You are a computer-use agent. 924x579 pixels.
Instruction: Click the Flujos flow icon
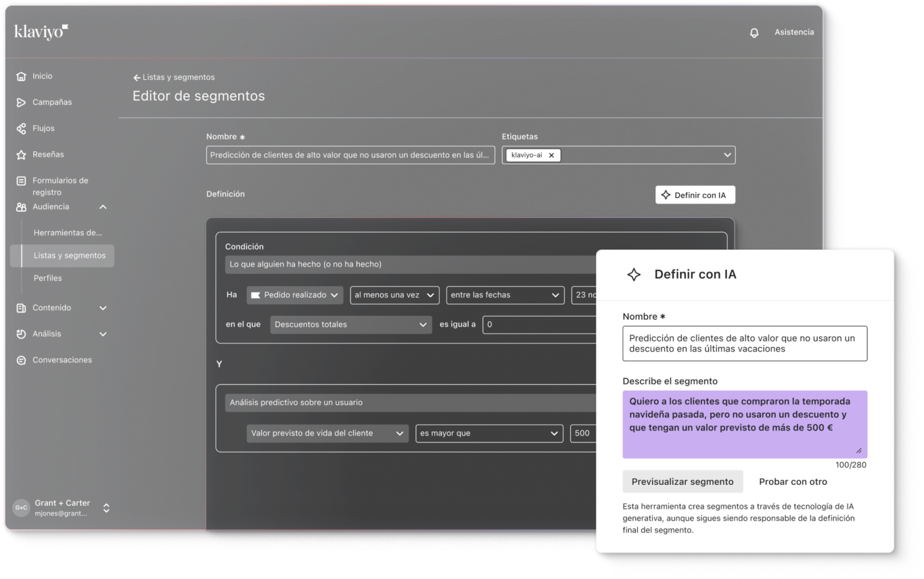pyautogui.click(x=21, y=129)
